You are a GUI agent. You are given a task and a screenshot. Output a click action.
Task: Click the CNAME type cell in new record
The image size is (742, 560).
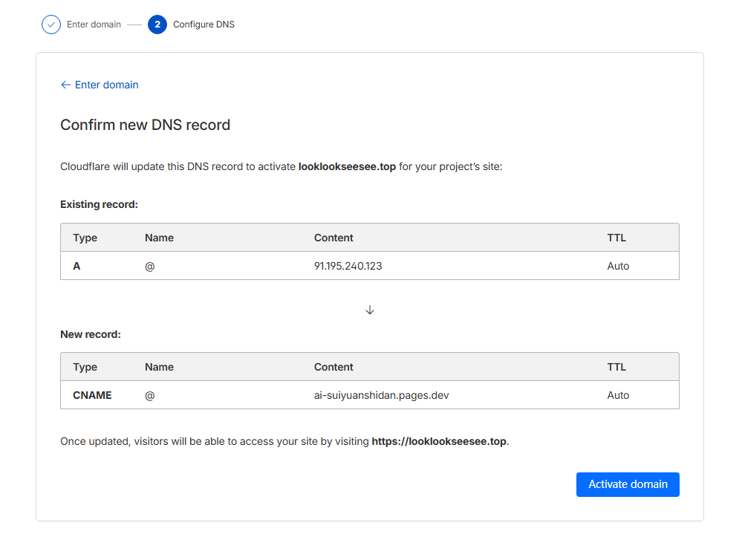point(92,395)
